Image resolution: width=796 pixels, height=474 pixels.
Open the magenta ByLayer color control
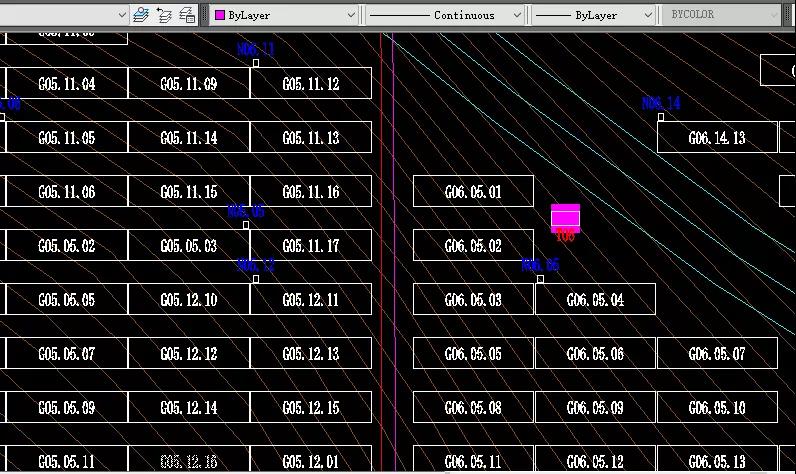pyautogui.click(x=283, y=15)
